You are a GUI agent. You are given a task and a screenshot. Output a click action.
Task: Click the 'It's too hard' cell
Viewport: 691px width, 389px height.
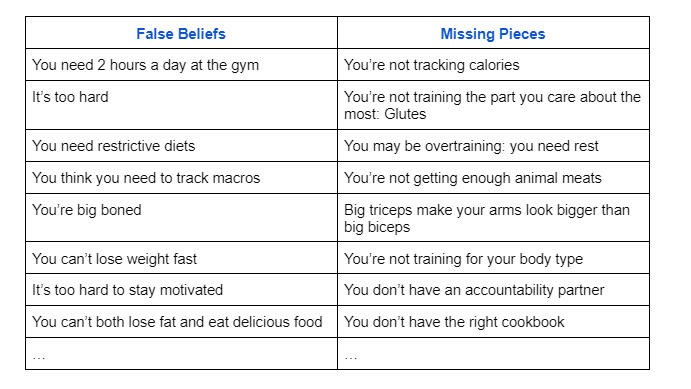click(x=181, y=105)
